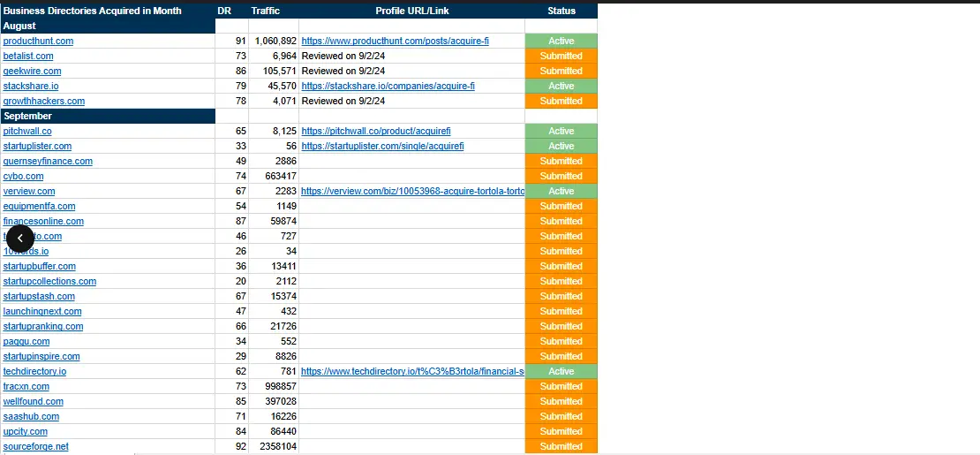Open the startuplister.com/single/acquirefi profile URL
Viewport: 980px width, 455px height.
point(382,146)
